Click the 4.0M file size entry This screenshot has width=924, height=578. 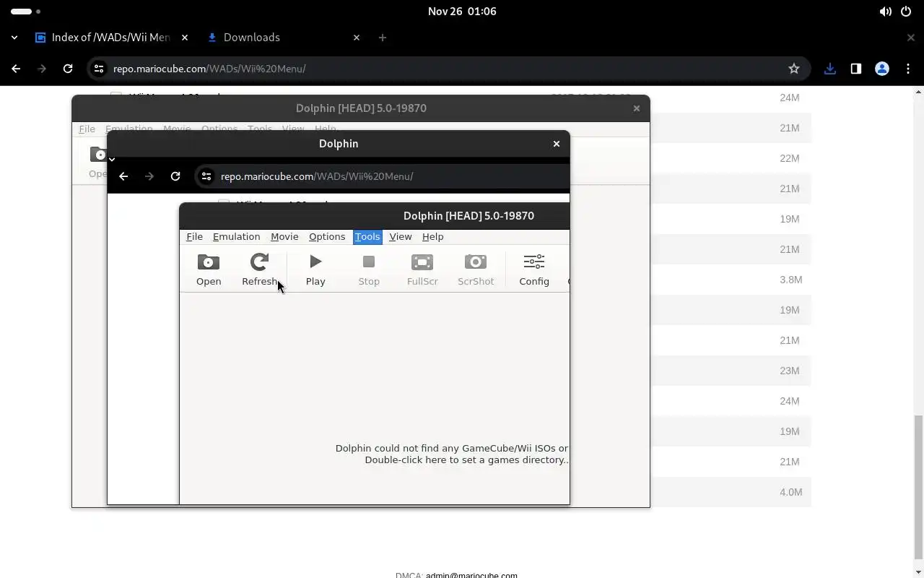click(x=790, y=492)
